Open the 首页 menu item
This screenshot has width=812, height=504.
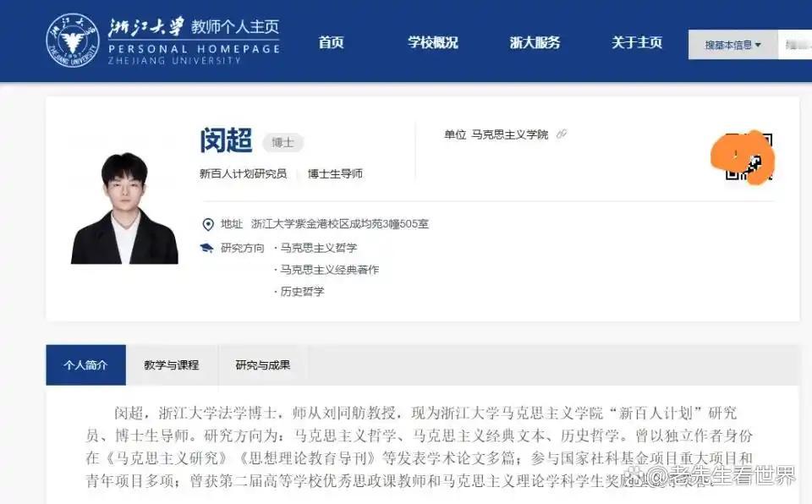point(331,42)
